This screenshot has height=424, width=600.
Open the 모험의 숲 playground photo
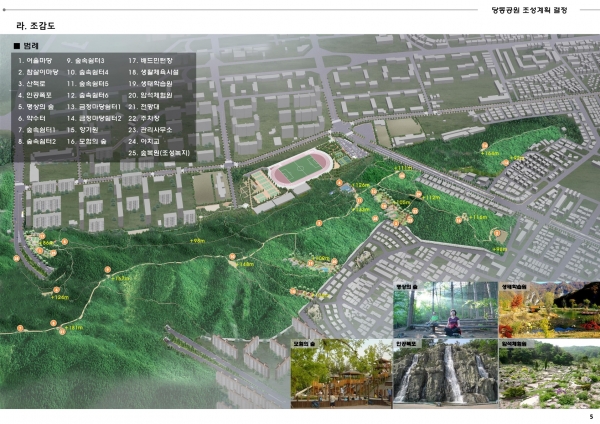click(x=341, y=373)
